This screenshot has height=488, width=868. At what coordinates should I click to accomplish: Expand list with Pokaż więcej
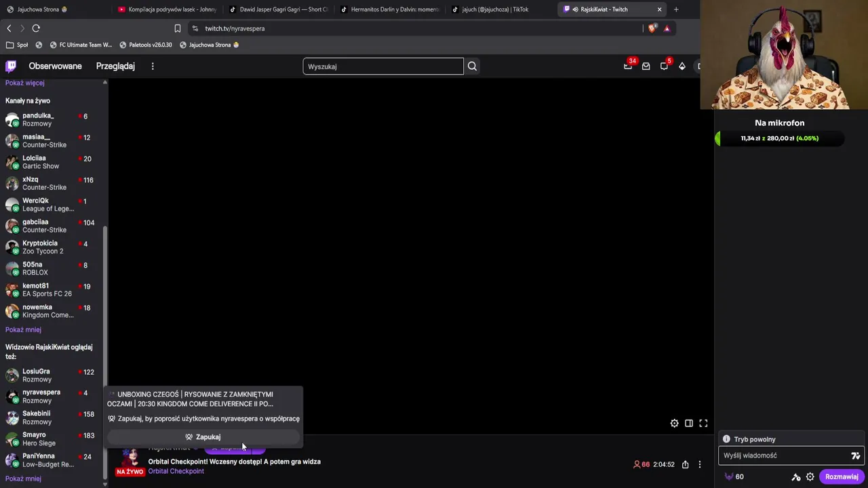click(x=24, y=83)
